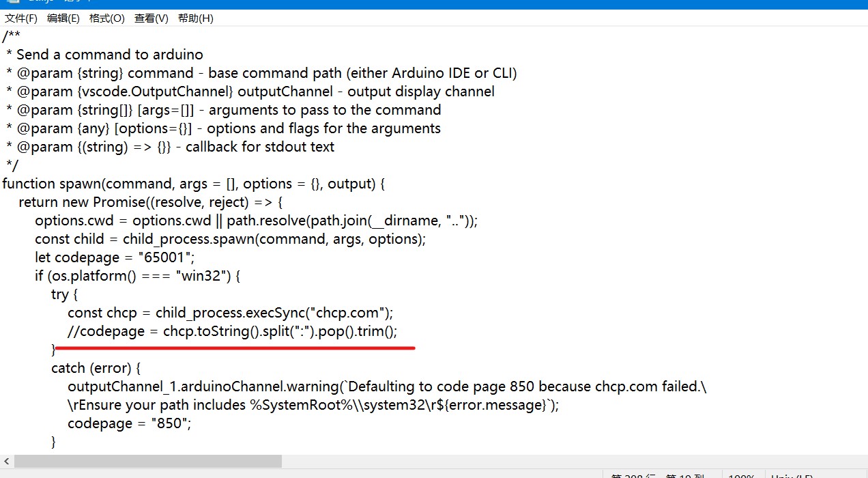This screenshot has height=478, width=868.
Task: Click the "@param {string} command" comment line
Action: point(261,73)
